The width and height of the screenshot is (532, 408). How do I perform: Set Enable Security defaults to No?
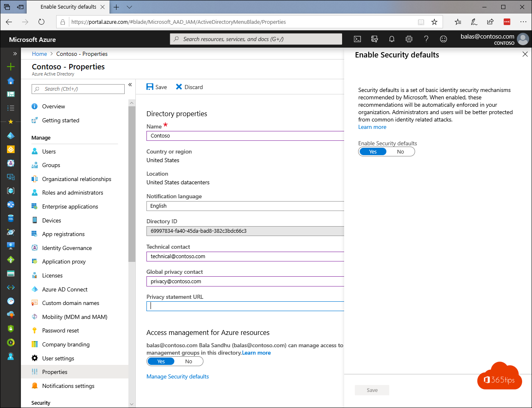(x=400, y=151)
